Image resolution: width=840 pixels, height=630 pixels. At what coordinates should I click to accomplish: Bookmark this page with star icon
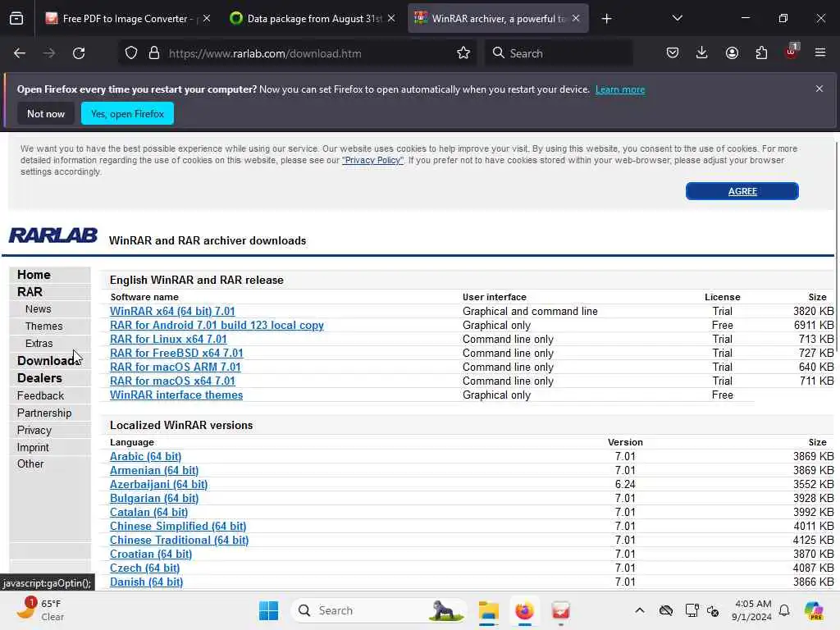tap(463, 53)
